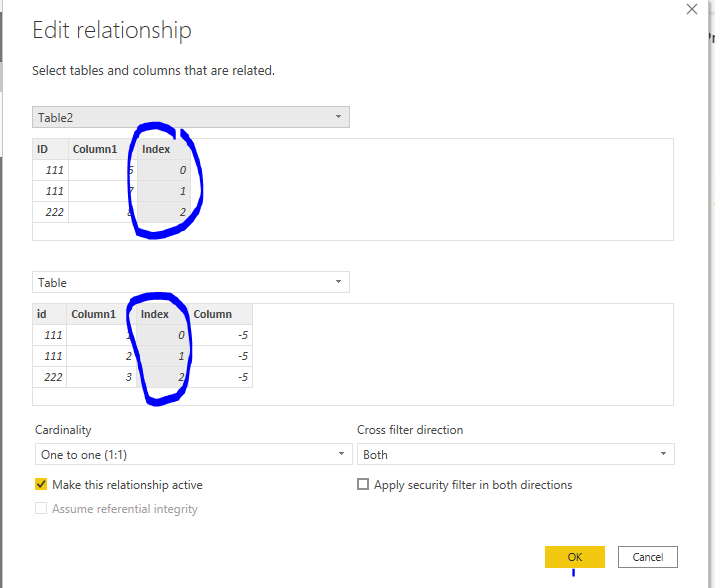Open the Table2 table selection dropdown
The width and height of the screenshot is (715, 588).
click(191, 117)
